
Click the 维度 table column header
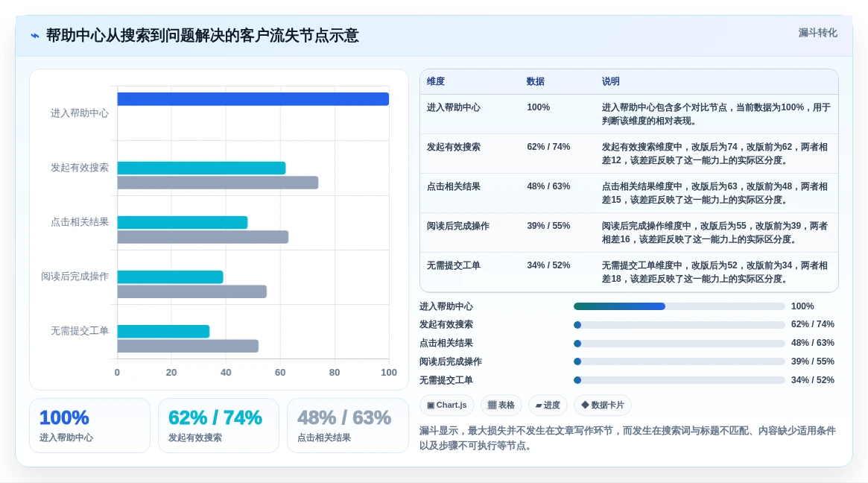pos(436,81)
